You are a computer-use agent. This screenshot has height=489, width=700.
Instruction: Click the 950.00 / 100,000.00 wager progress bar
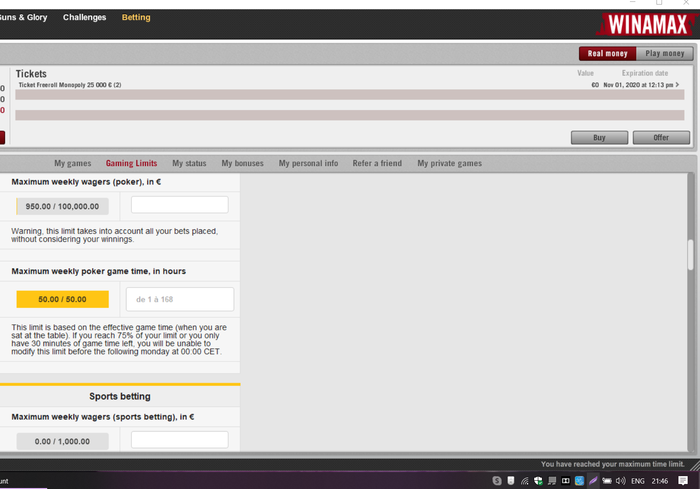pyautogui.click(x=62, y=206)
